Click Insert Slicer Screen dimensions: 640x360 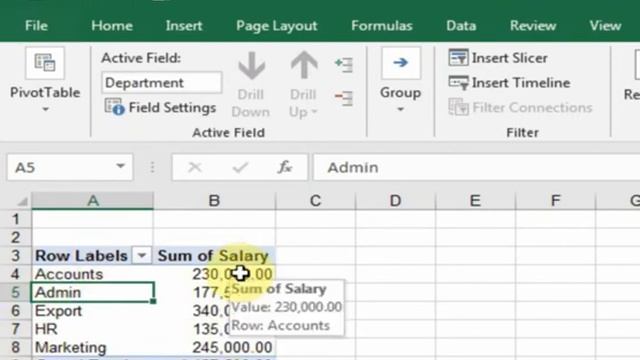(498, 58)
